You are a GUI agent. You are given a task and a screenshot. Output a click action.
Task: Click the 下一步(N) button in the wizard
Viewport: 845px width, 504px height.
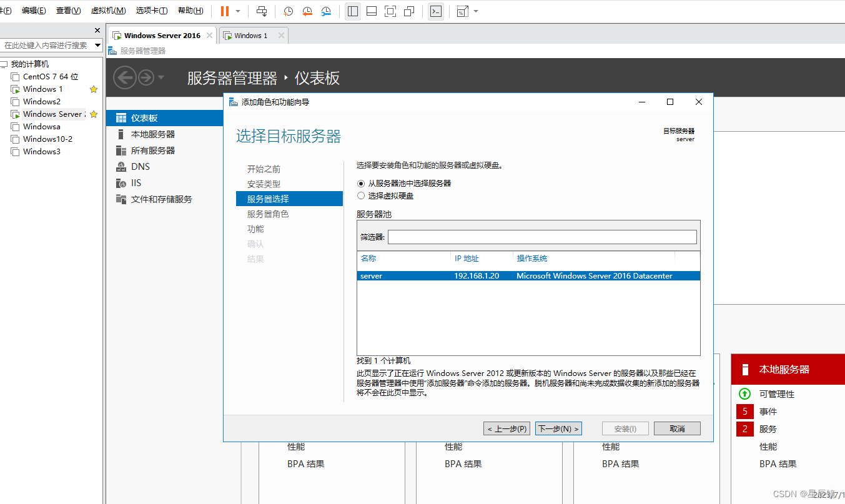[558, 428]
